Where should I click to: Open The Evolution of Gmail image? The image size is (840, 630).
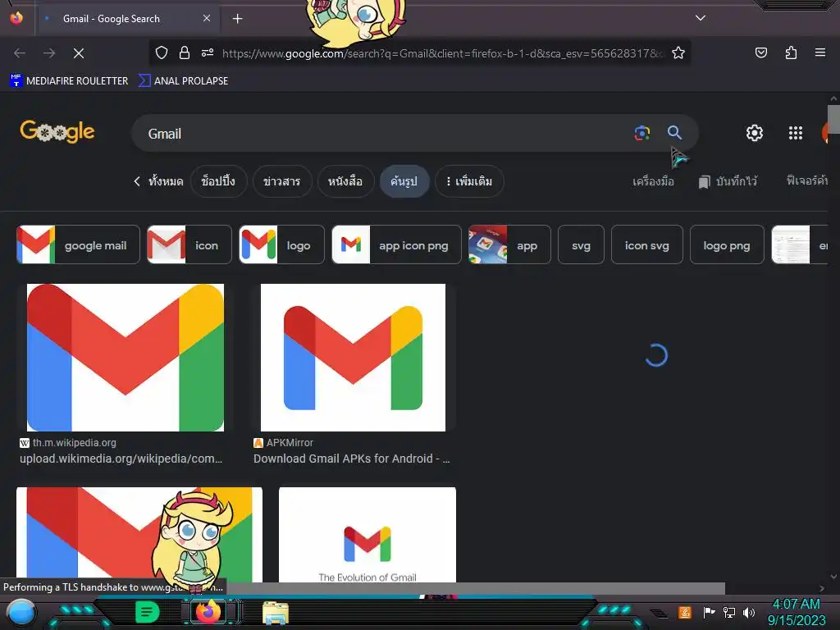tap(367, 535)
